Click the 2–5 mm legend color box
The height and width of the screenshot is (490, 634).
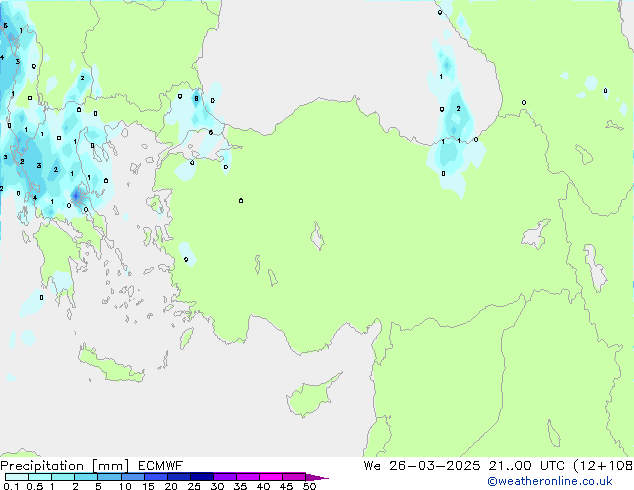pyautogui.click(x=86, y=477)
